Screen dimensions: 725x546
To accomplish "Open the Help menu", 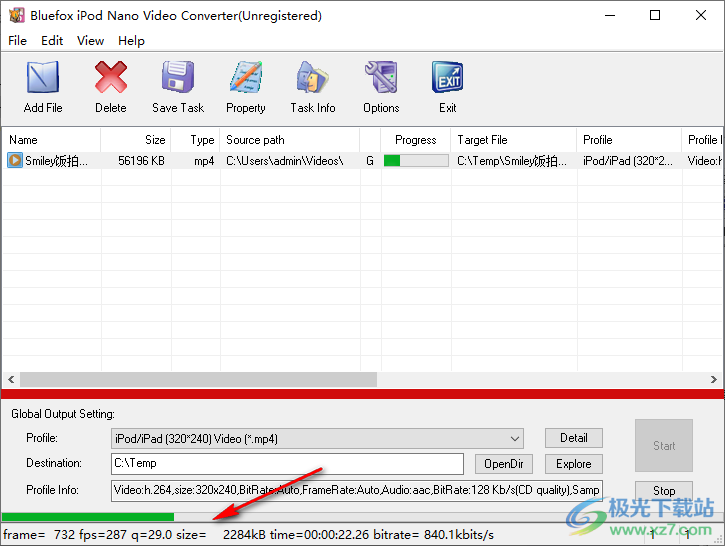I will tap(131, 41).
